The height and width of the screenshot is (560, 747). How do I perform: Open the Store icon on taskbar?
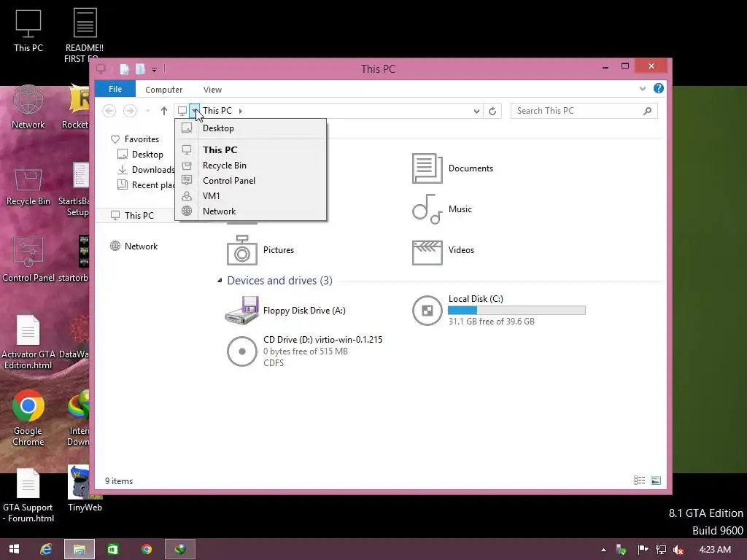pos(113,549)
